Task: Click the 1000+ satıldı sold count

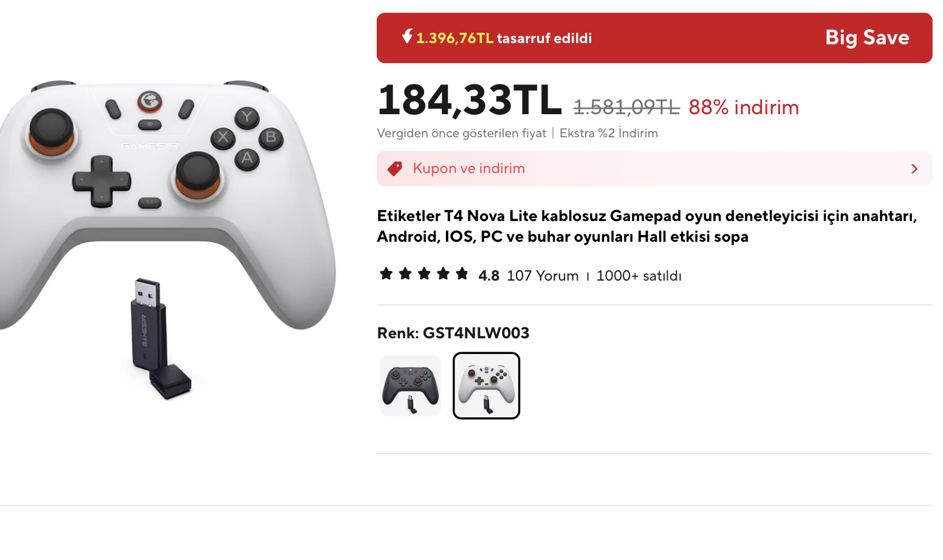Action: (639, 276)
